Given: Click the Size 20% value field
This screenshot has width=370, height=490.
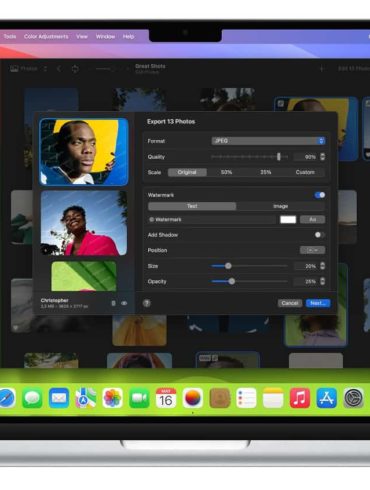Looking at the screenshot, I should coord(306,266).
